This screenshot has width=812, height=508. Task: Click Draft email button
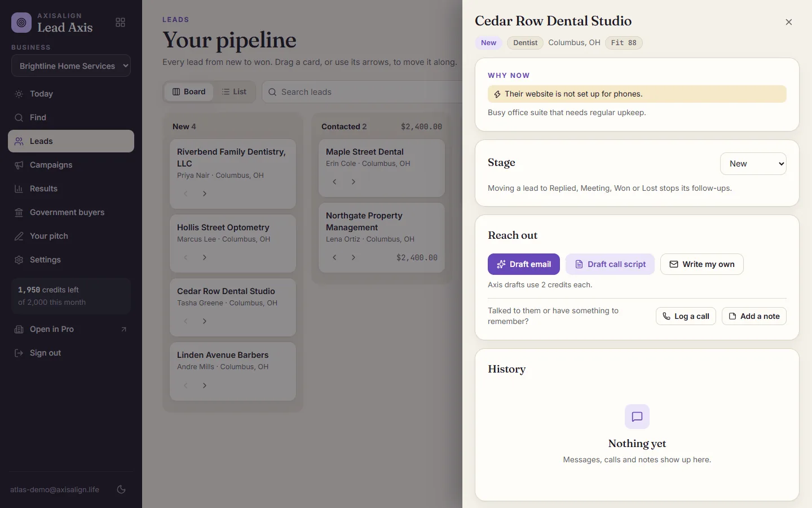pyautogui.click(x=524, y=264)
